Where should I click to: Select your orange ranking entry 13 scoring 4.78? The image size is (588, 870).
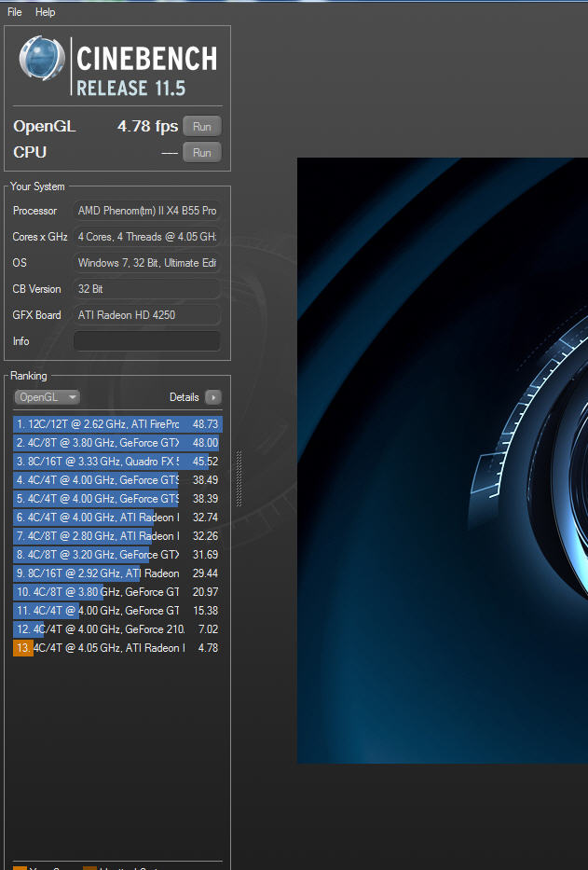click(117, 648)
